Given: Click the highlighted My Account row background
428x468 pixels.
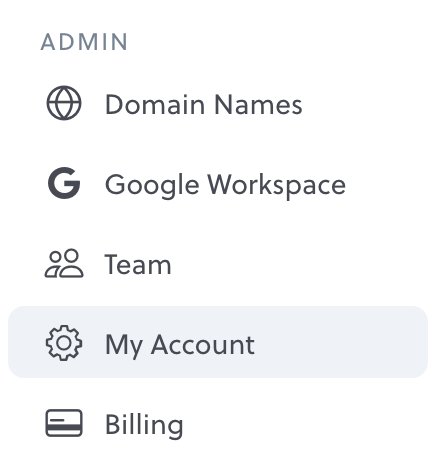Looking at the screenshot, I should coord(218,342).
